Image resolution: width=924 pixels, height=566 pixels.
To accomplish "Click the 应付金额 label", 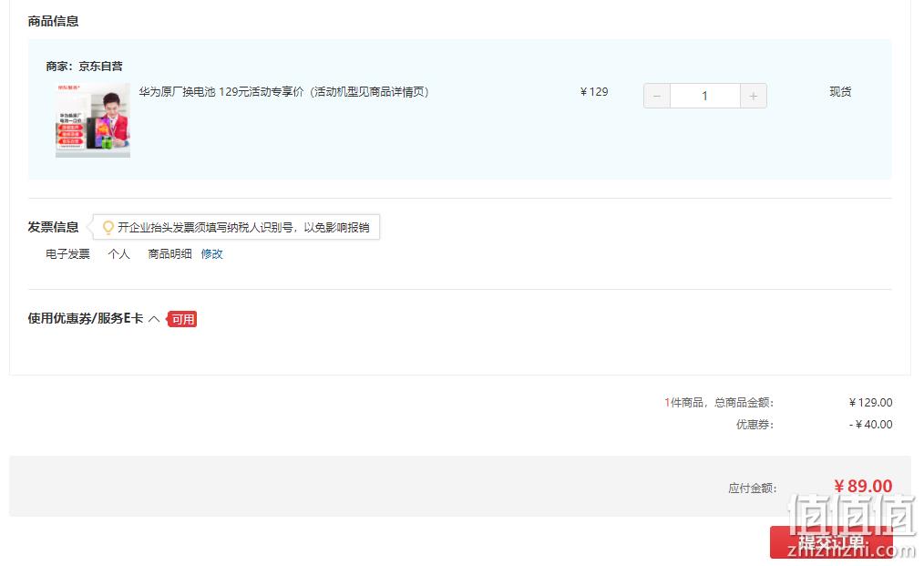I will coord(753,489).
